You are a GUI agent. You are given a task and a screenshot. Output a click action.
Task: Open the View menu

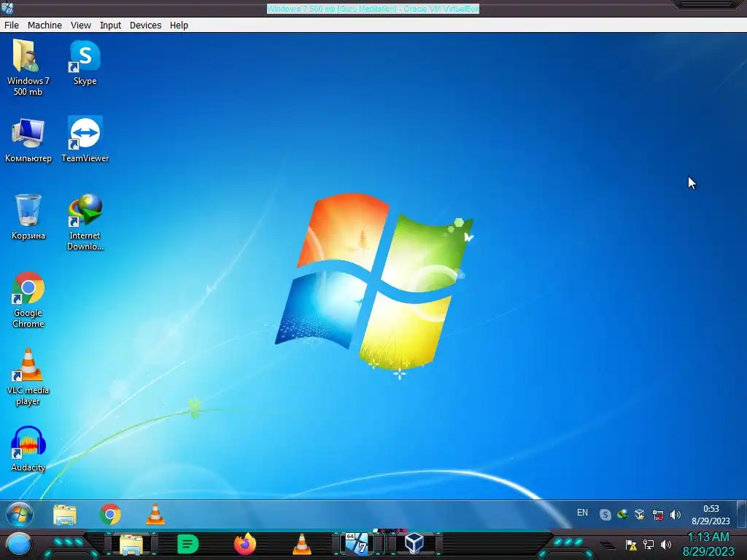pos(80,26)
